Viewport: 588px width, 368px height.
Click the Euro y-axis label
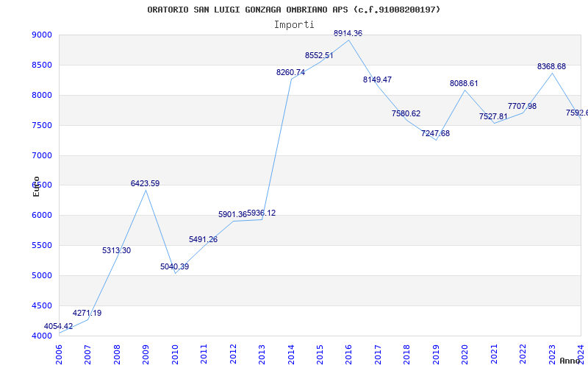click(x=36, y=186)
